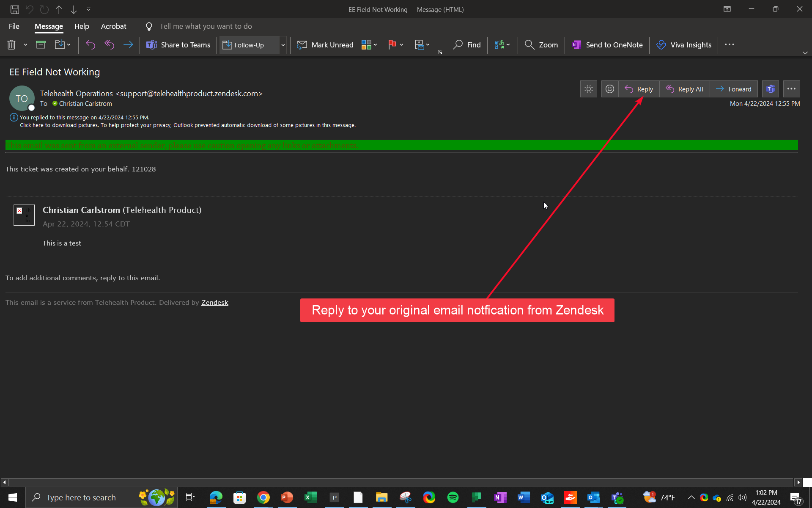812x508 pixels.
Task: Click the ribbon's Reply arrow icon
Action: [91, 44]
